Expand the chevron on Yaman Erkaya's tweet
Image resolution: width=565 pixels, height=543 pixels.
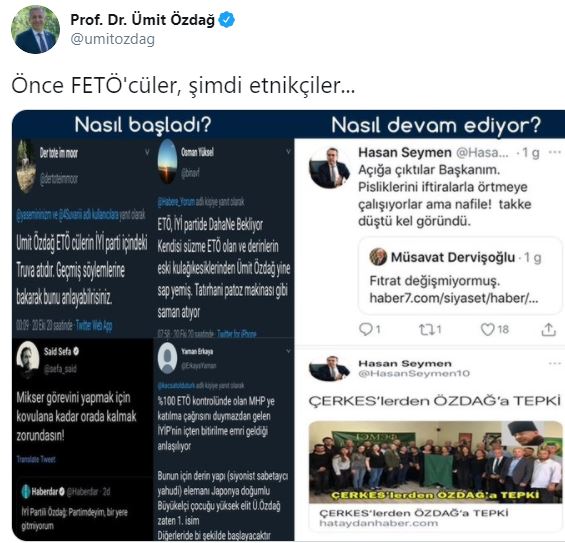288,351
